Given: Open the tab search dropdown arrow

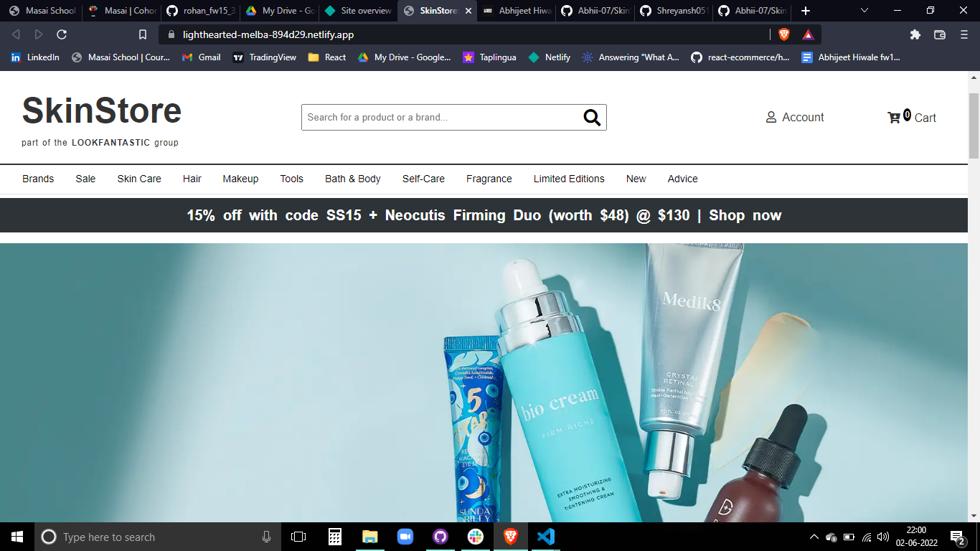Looking at the screenshot, I should pyautogui.click(x=864, y=11).
